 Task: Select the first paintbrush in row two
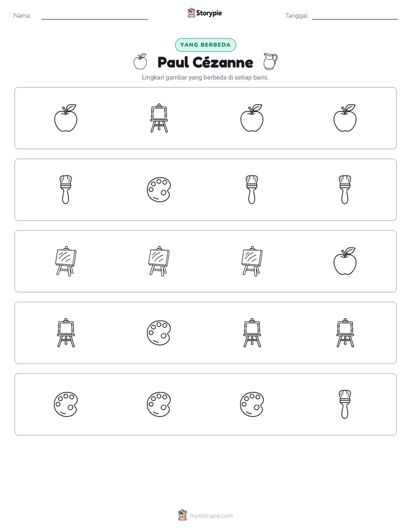pyautogui.click(x=66, y=189)
